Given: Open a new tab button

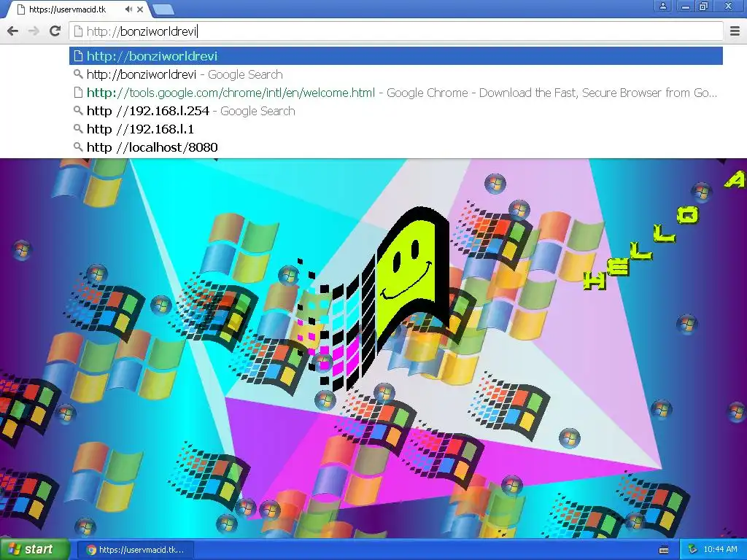Looking at the screenshot, I should [163, 9].
